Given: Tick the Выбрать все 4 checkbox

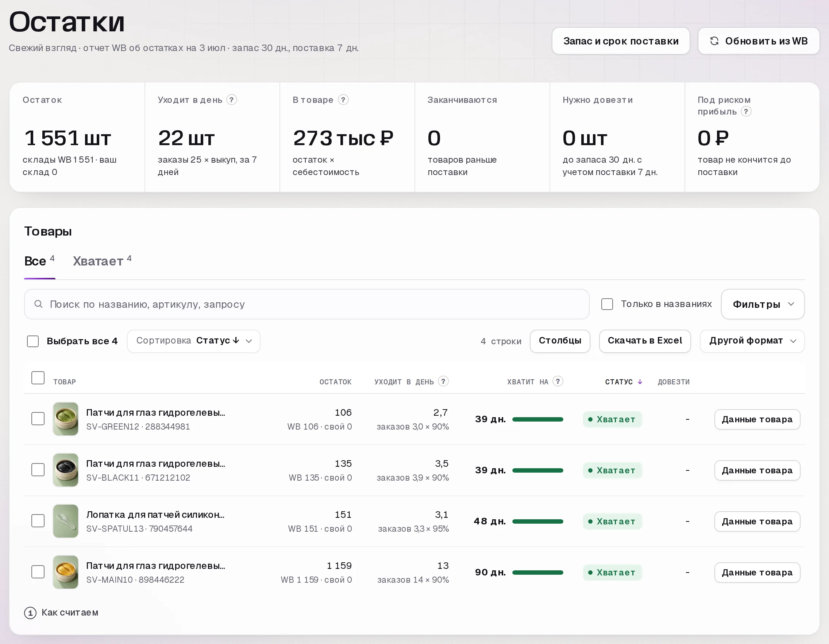Looking at the screenshot, I should [33, 341].
